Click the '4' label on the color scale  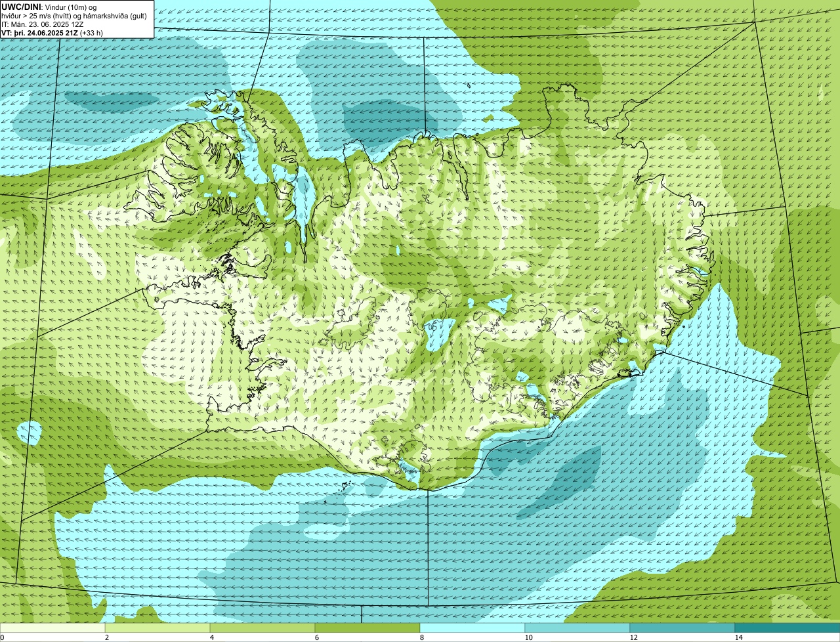(x=211, y=637)
